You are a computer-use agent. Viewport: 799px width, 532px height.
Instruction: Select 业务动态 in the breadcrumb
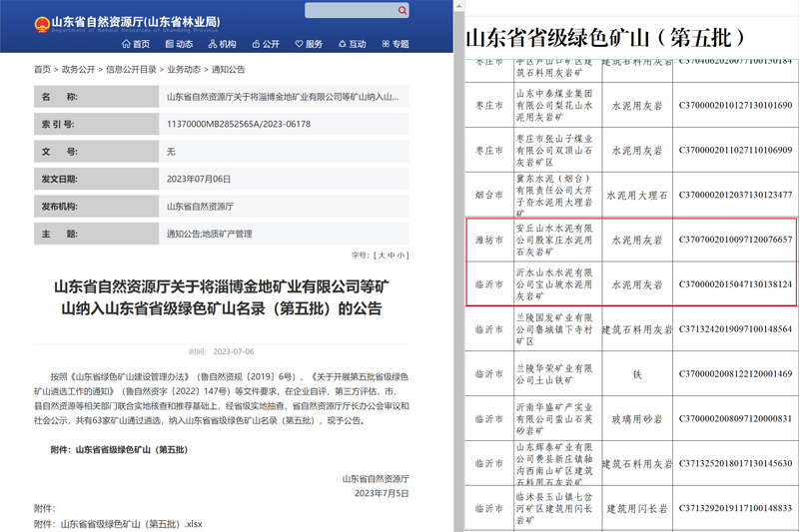184,70
